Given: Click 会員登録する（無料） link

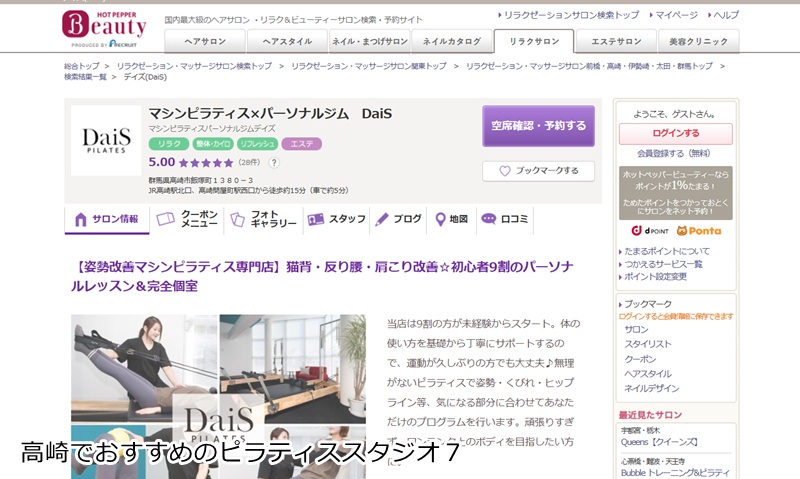Looking at the screenshot, I should tap(673, 153).
